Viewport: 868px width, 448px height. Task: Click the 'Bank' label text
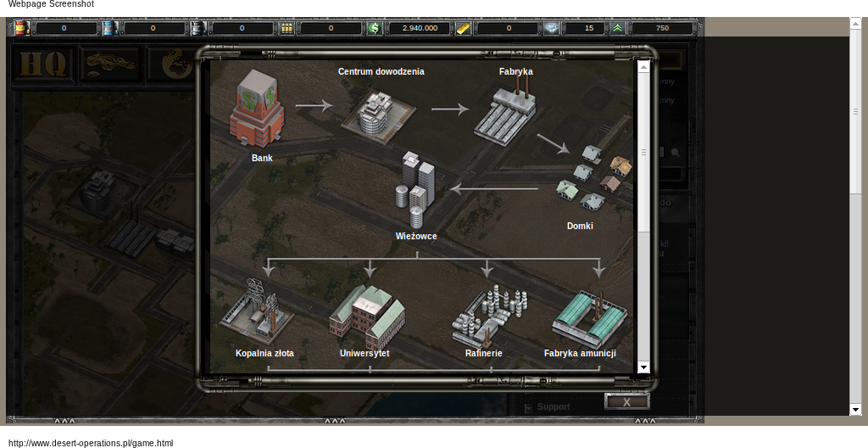pyautogui.click(x=262, y=158)
